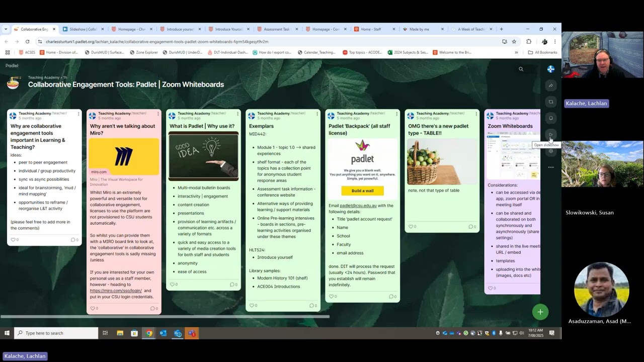Image resolution: width=644 pixels, height=362 pixels.
Task: Click the remake padlet icon
Action: 551,102
